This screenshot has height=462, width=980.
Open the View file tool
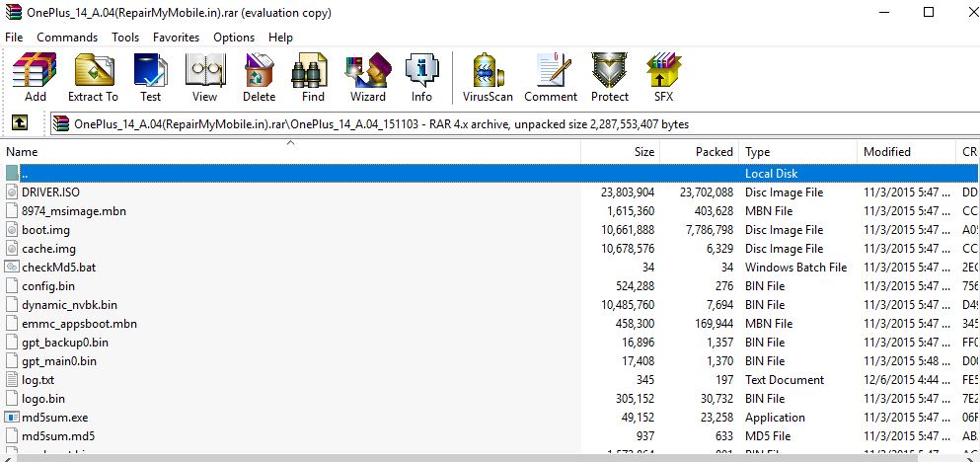click(x=204, y=78)
